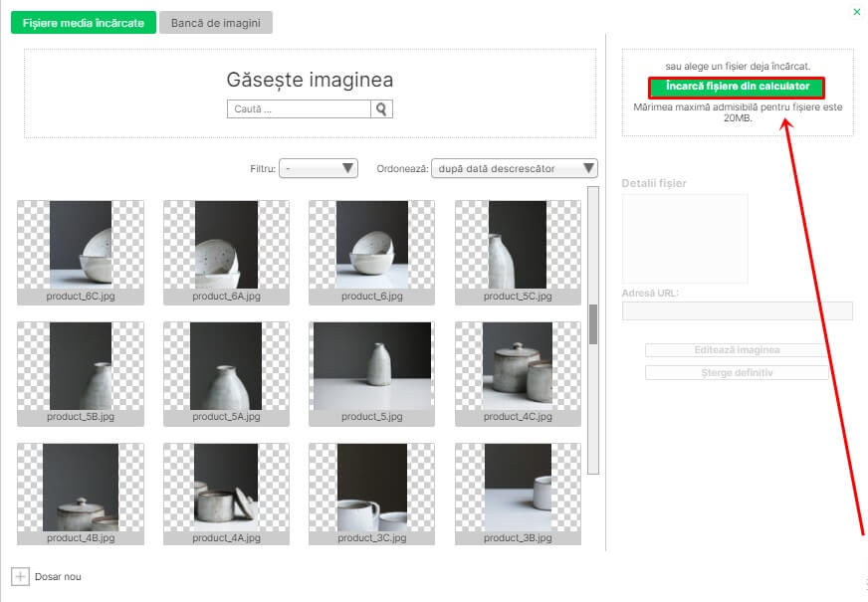Image resolution: width=868 pixels, height=602 pixels.
Task: Focus the Caută search field
Action: coord(300,109)
